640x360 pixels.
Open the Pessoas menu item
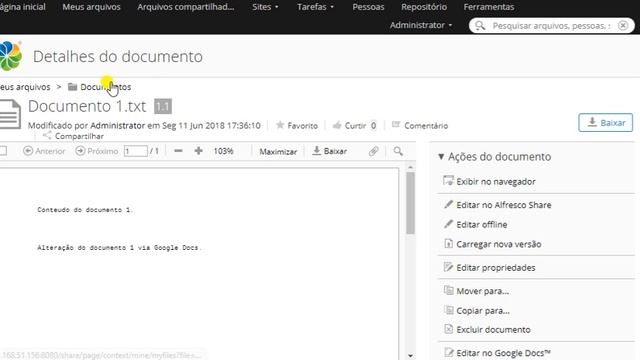pos(368,7)
